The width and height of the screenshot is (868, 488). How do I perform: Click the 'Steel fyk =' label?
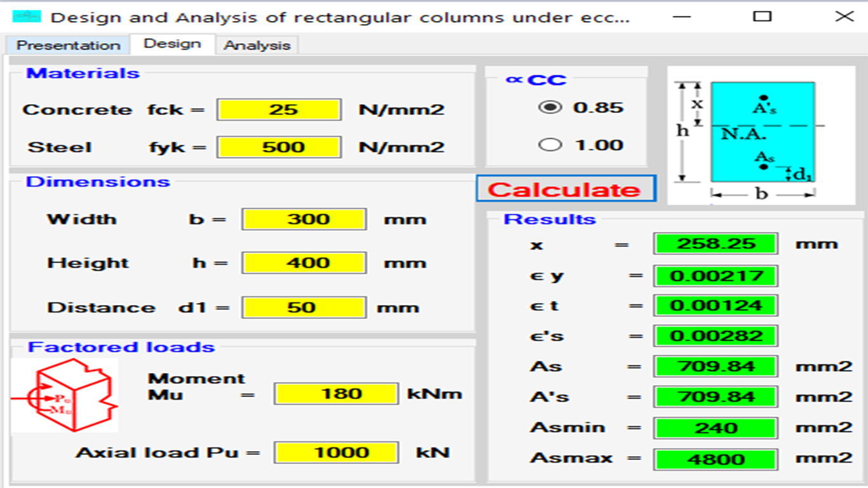click(x=117, y=147)
